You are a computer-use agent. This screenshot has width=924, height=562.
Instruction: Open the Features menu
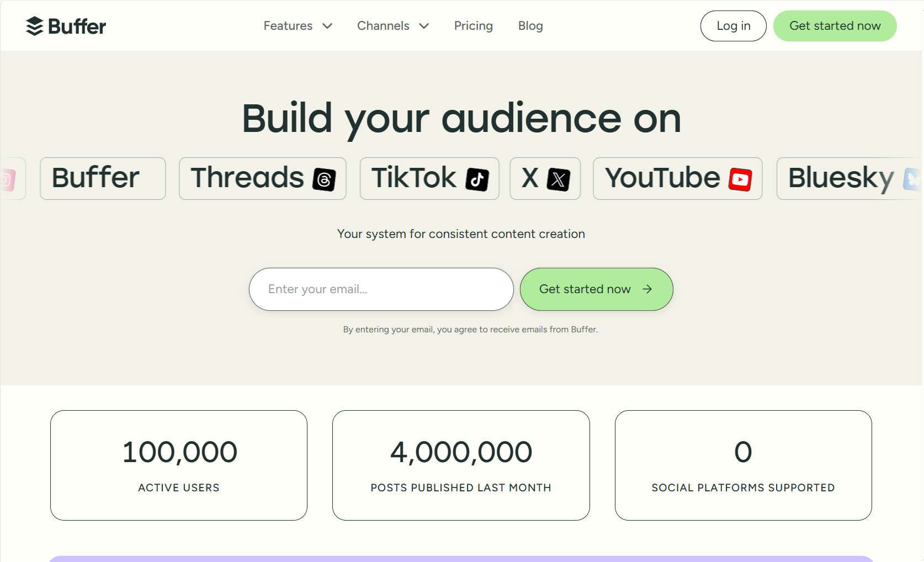298,26
